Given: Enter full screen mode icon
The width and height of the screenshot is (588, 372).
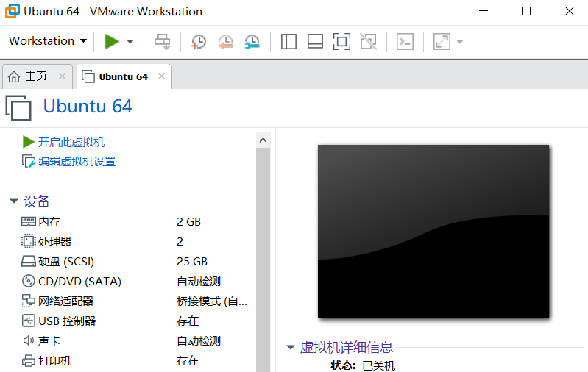Looking at the screenshot, I should (341, 42).
